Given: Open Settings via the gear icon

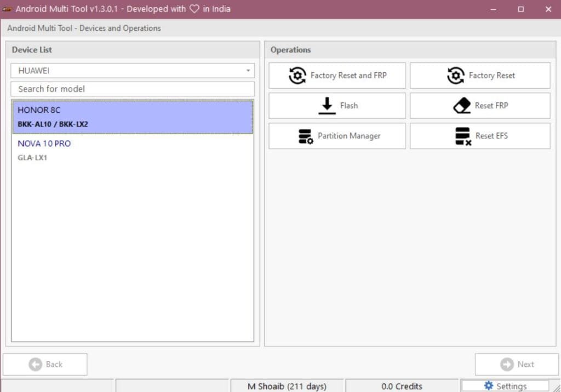Looking at the screenshot, I should [x=489, y=385].
